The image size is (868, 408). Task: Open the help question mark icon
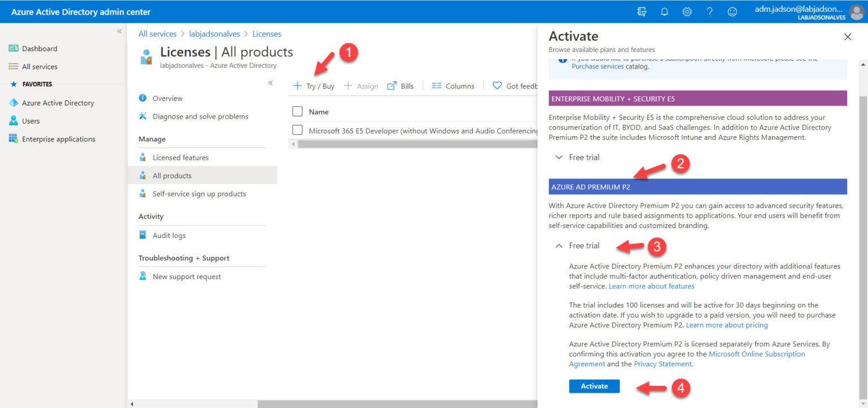pos(710,11)
